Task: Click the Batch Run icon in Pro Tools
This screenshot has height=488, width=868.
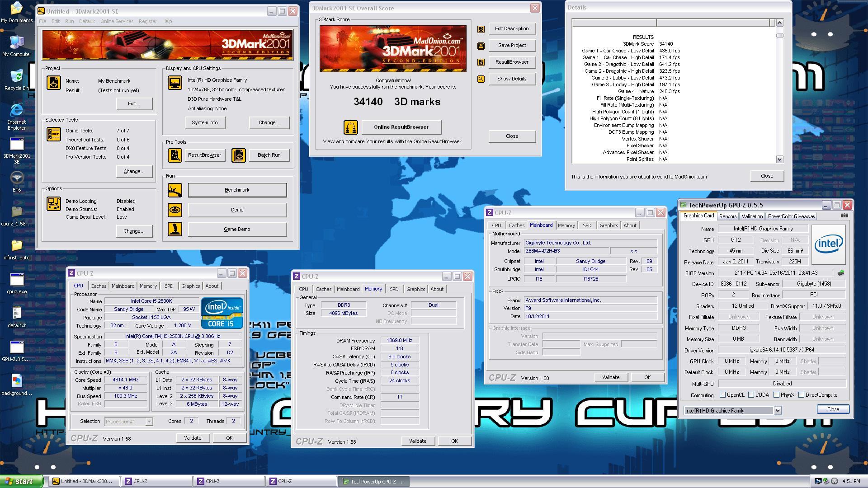Action: 239,155
